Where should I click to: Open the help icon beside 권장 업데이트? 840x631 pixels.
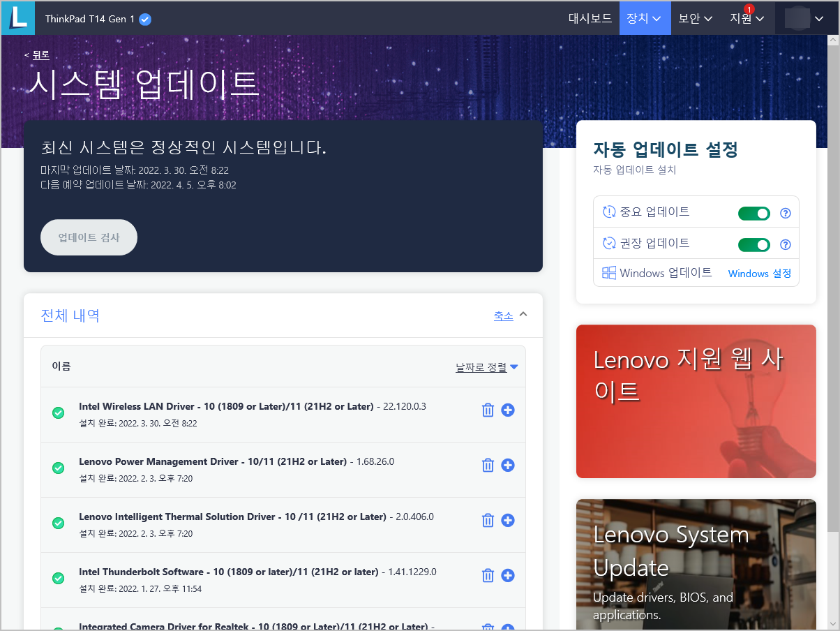point(785,244)
